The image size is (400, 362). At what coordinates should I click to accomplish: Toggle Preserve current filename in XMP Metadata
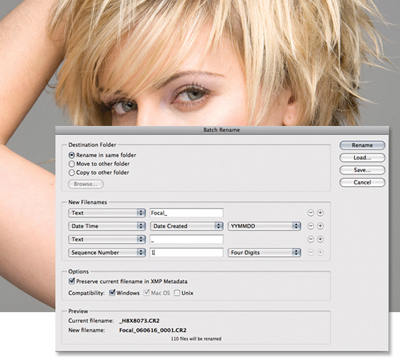(x=71, y=281)
